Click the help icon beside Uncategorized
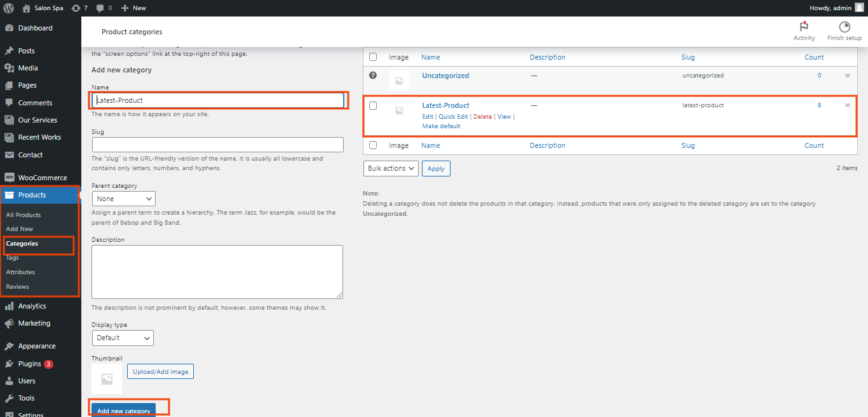Image resolution: width=868 pixels, height=417 pixels. (373, 75)
